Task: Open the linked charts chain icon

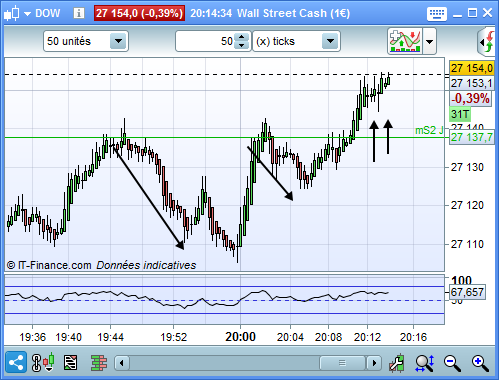Action: click(36, 363)
